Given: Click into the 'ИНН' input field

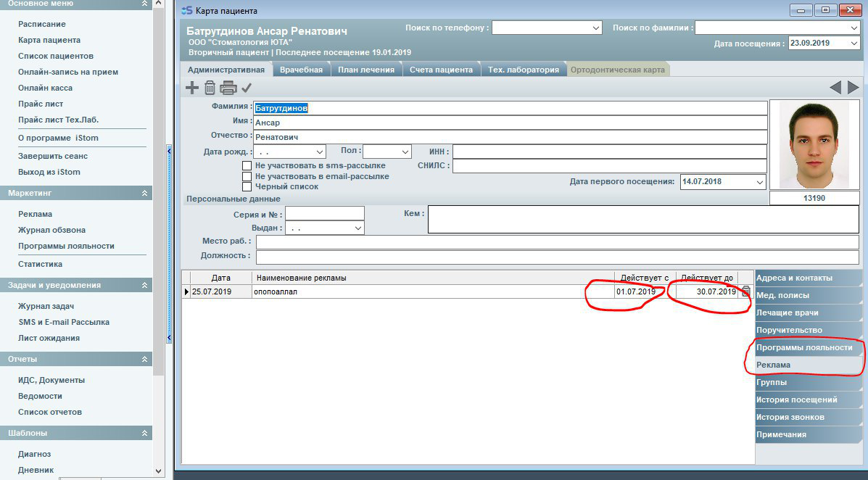Looking at the screenshot, I should click(x=609, y=152).
